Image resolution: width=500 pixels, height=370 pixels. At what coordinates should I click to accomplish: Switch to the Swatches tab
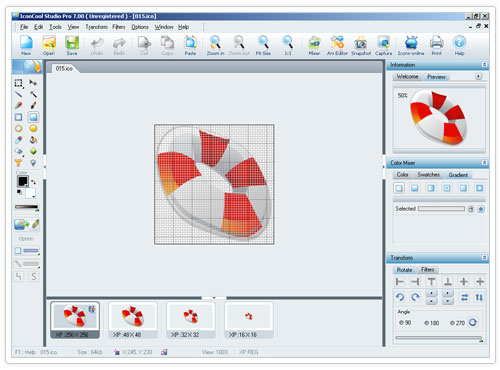[428, 175]
